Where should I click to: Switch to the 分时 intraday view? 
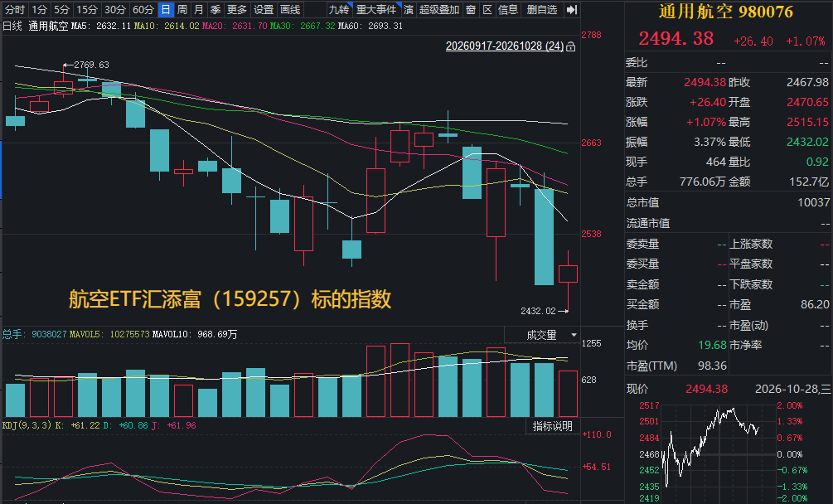tap(15, 10)
